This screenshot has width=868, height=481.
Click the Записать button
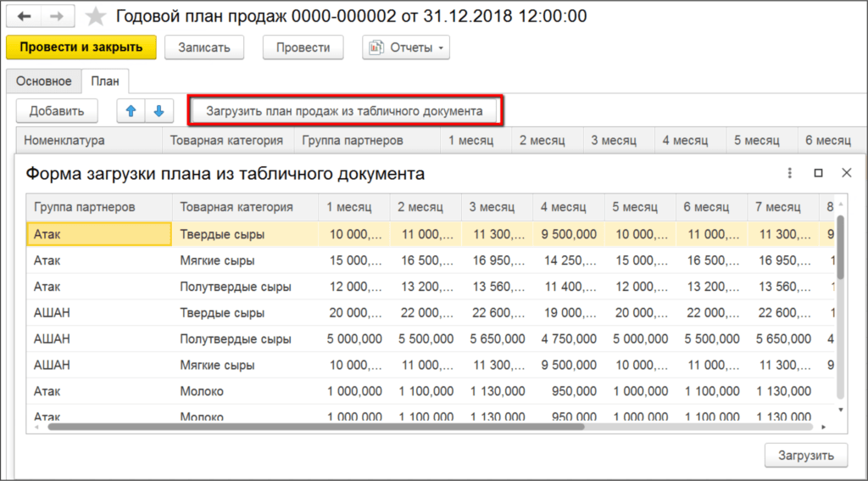coord(204,48)
